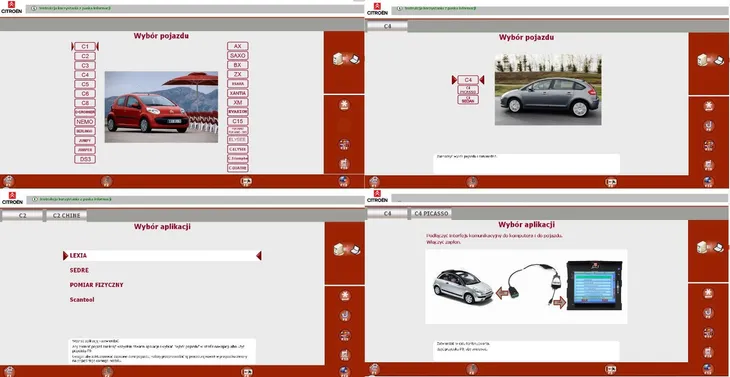
Task: Click the screen-transfer icon in C4 PICASSO screen's bottom bar
Action: tap(611, 369)
